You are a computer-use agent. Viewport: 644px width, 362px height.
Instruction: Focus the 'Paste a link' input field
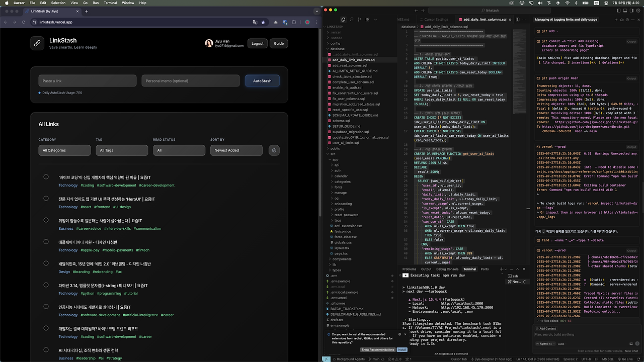[88, 81]
